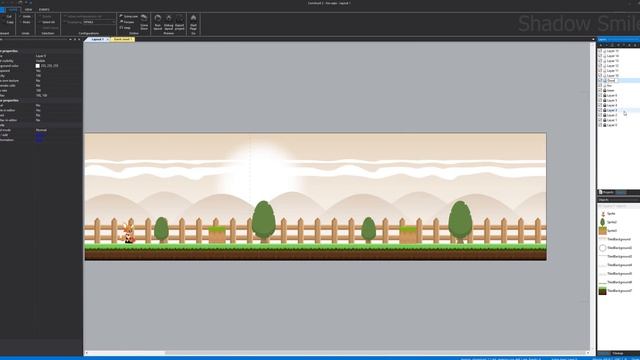Switch to the Projects panel tab

pyautogui.click(x=607, y=192)
